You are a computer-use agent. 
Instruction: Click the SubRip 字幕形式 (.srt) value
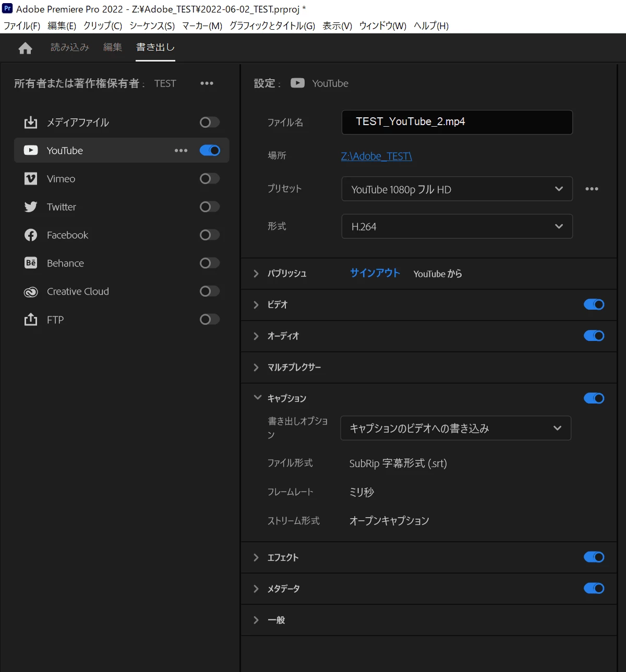point(398,463)
